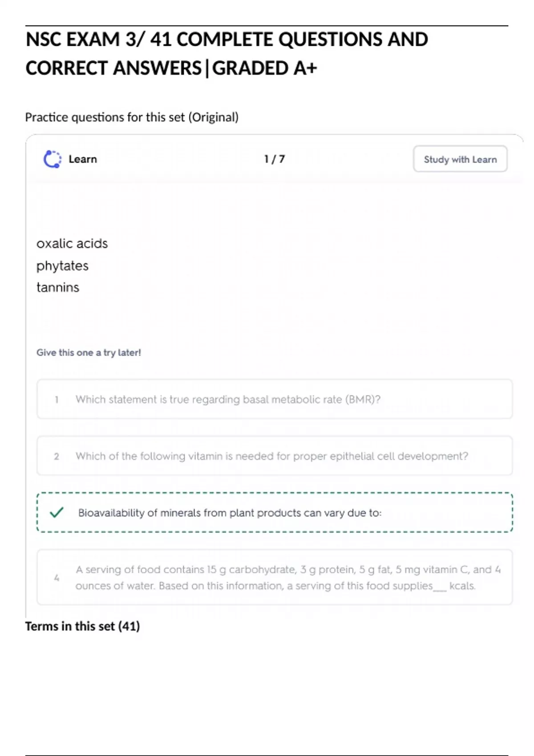Select the basal metabolic rate answer option
This screenshot has height=756, width=534.
pyautogui.click(x=228, y=399)
